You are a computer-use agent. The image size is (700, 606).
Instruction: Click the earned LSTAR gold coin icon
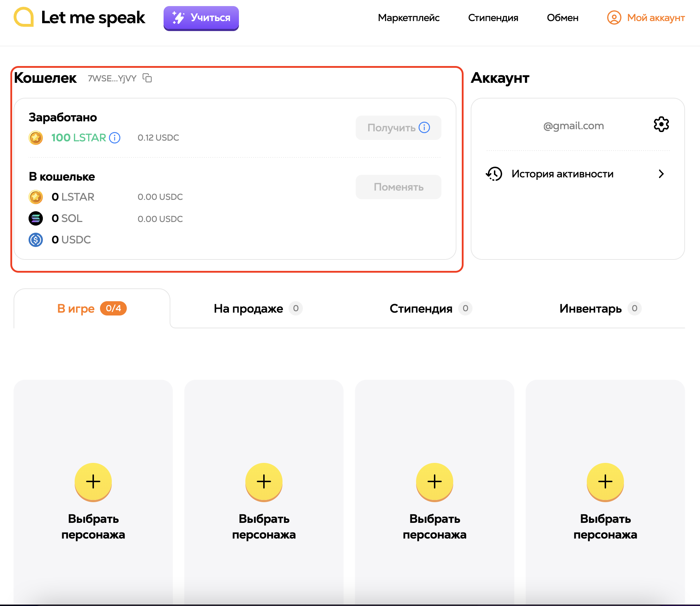point(36,138)
